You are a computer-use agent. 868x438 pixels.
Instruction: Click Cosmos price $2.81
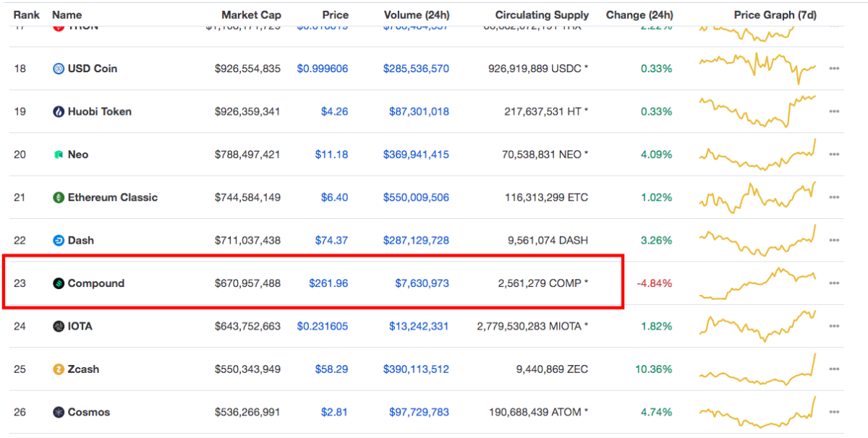[335, 413]
